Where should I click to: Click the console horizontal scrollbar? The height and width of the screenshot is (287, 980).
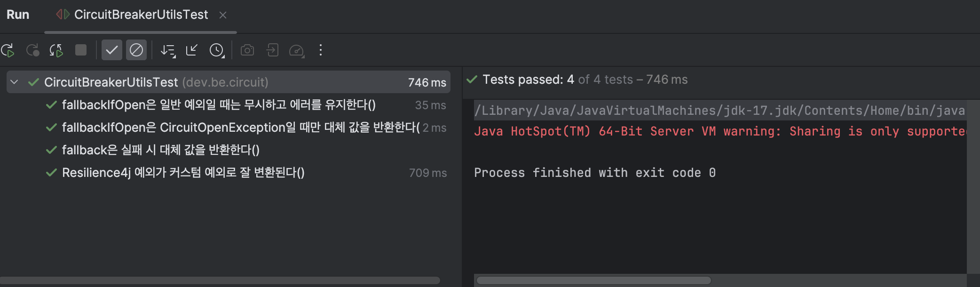593,280
